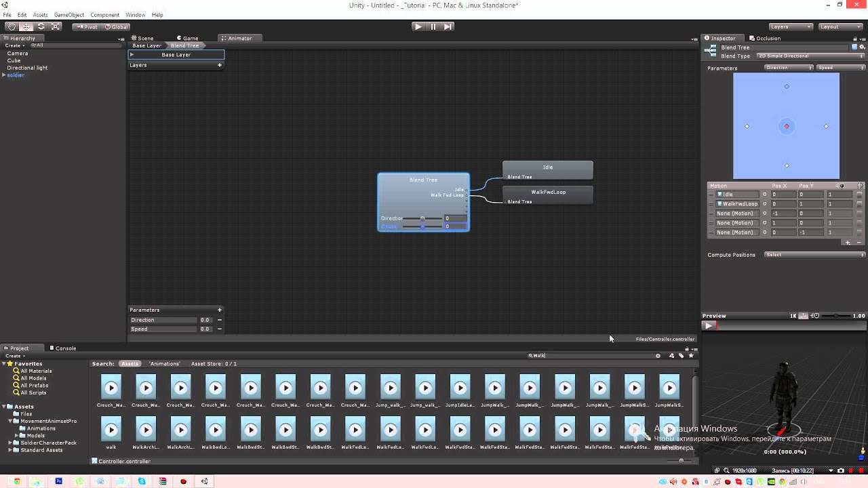The height and width of the screenshot is (488, 868).
Task: Toggle mirror checkbox for last None motion
Action: (859, 232)
